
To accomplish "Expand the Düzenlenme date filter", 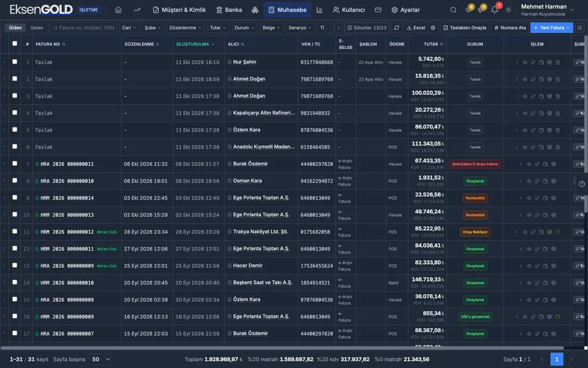I will pos(186,28).
